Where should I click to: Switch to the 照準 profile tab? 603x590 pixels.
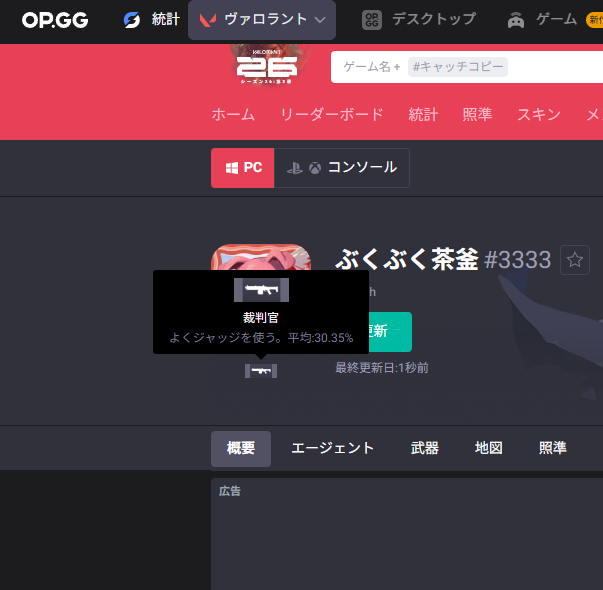coord(553,448)
